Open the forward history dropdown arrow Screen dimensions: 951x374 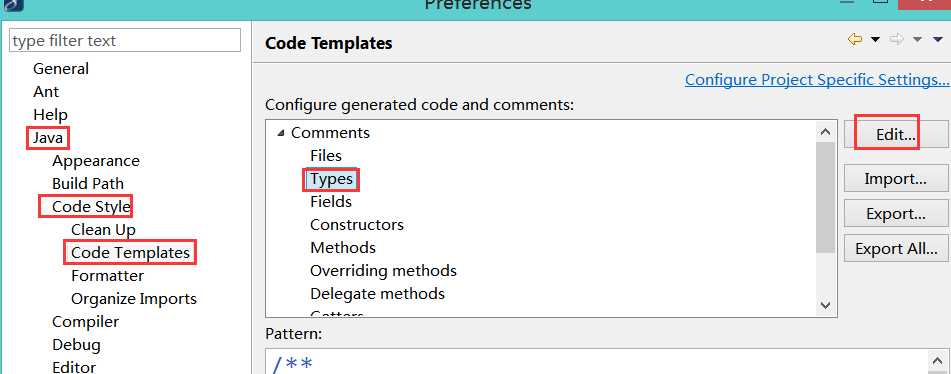[918, 40]
